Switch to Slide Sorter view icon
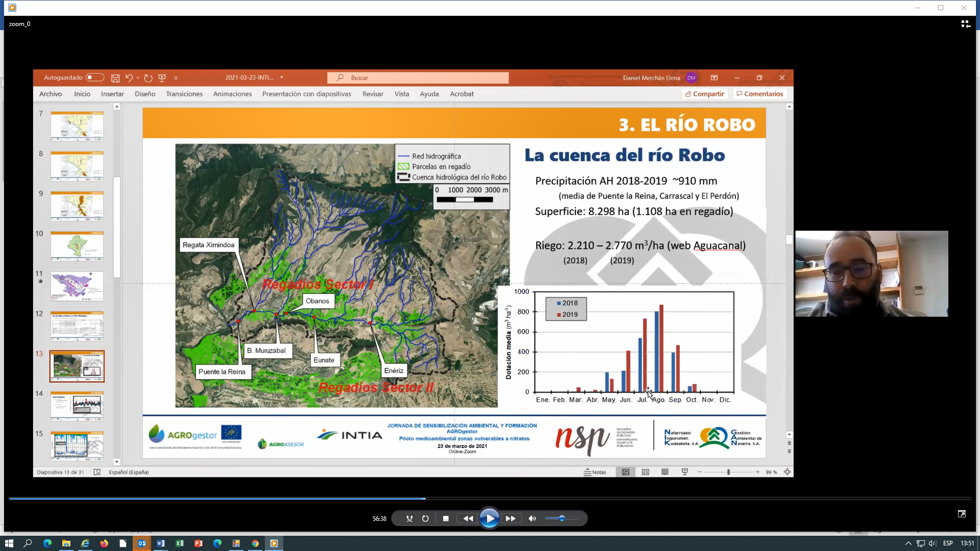The height and width of the screenshot is (551, 980). click(x=645, y=472)
